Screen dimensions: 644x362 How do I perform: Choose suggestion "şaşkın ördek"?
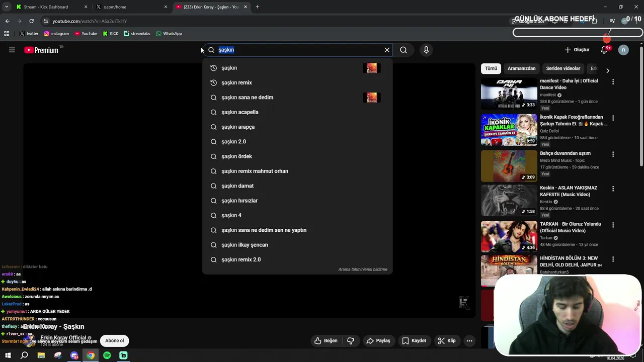[x=297, y=156]
